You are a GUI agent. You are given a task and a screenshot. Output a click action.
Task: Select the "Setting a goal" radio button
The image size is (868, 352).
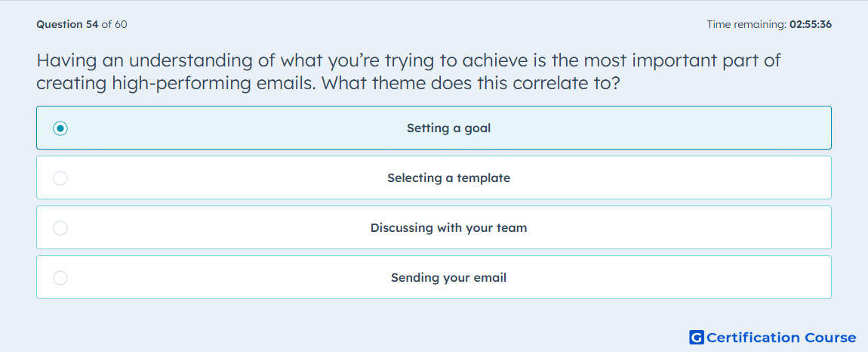pos(60,128)
